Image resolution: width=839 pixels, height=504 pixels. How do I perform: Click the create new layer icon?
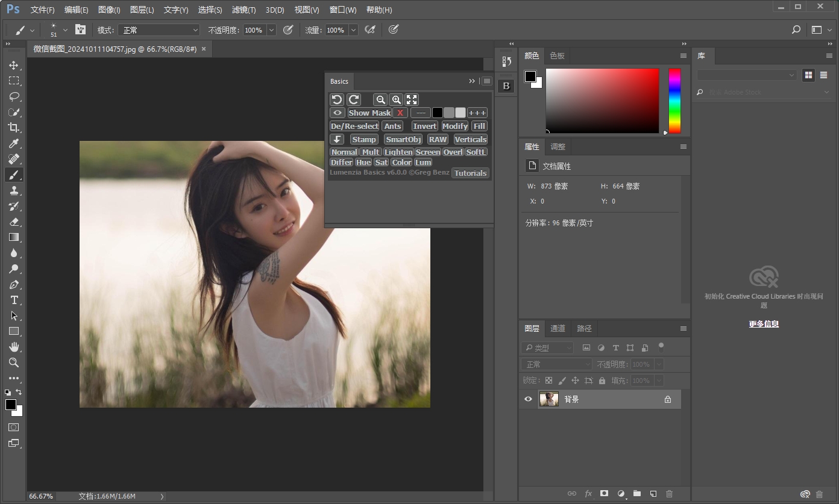pos(653,494)
